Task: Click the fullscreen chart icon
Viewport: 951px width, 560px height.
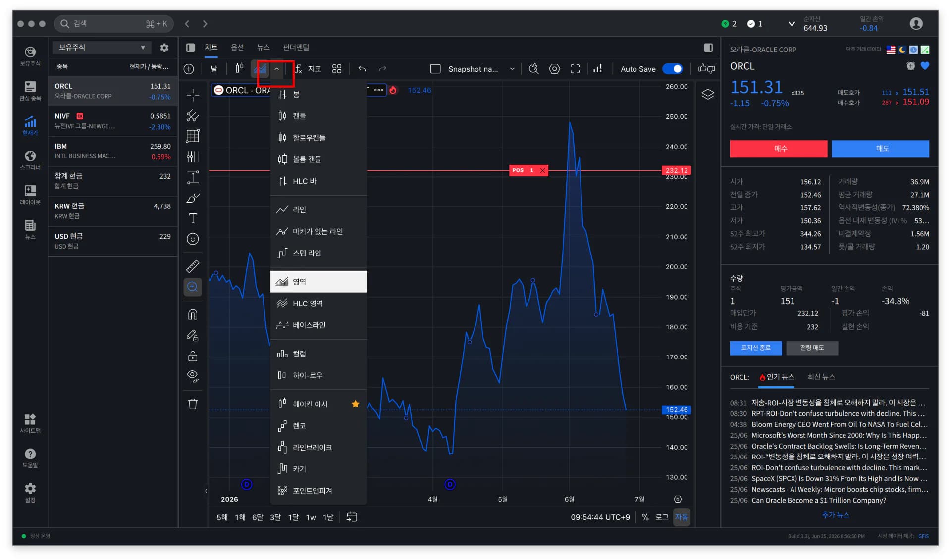Action: [x=575, y=69]
